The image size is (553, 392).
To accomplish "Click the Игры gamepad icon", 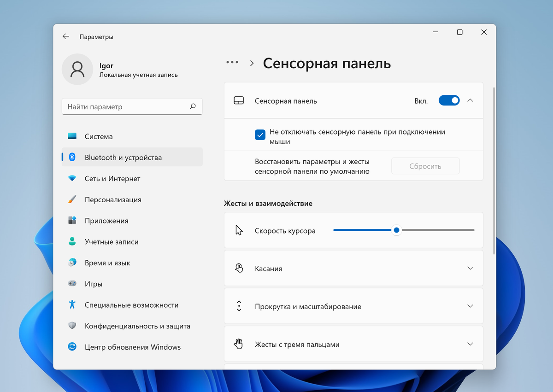I will tap(72, 284).
